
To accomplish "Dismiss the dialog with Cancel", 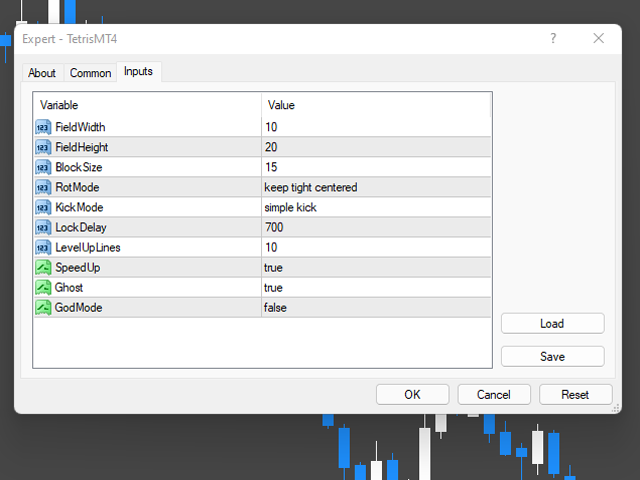I will click(494, 395).
